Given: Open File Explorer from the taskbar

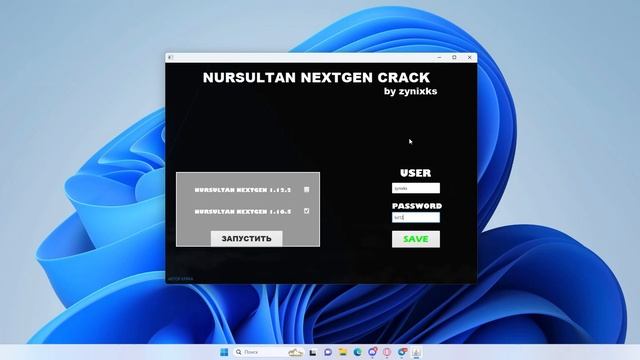Looking at the screenshot, I should (x=342, y=352).
